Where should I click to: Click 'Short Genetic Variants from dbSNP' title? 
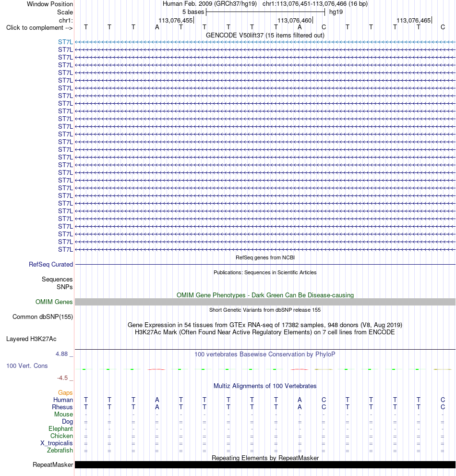[265, 310]
